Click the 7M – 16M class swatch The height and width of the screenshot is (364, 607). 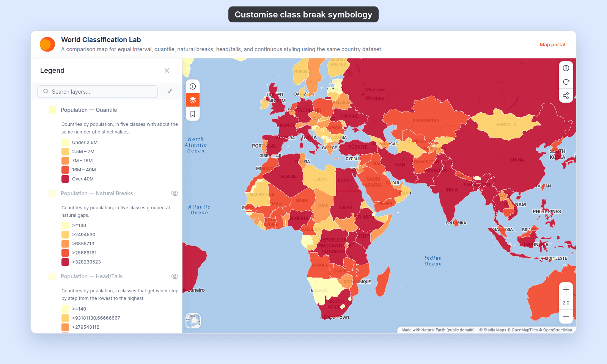tap(65, 161)
